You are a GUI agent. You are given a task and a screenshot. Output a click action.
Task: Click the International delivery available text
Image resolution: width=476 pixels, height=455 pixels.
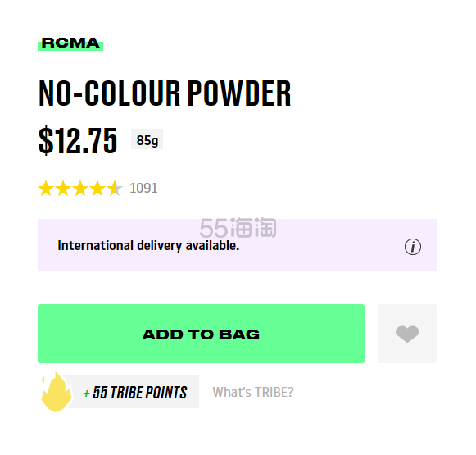(x=148, y=245)
